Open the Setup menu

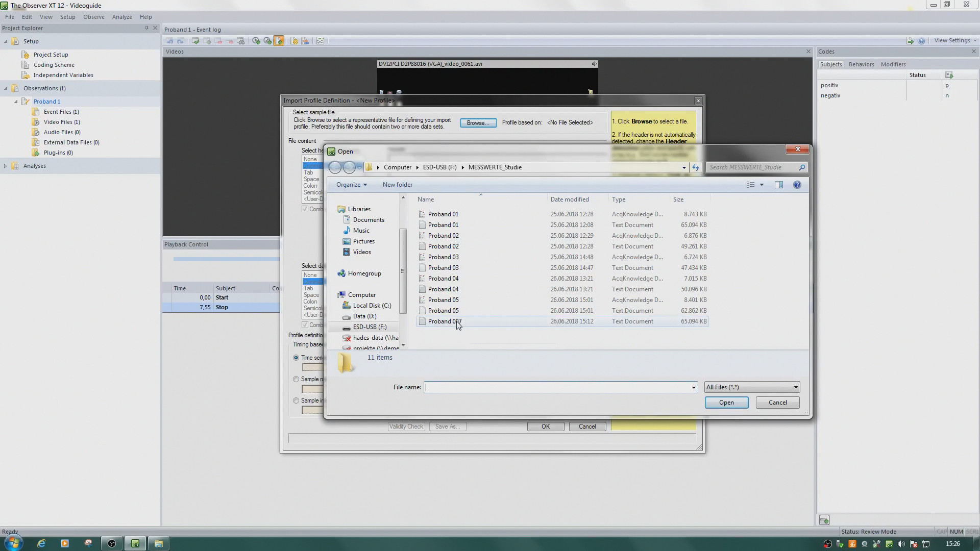tap(67, 17)
